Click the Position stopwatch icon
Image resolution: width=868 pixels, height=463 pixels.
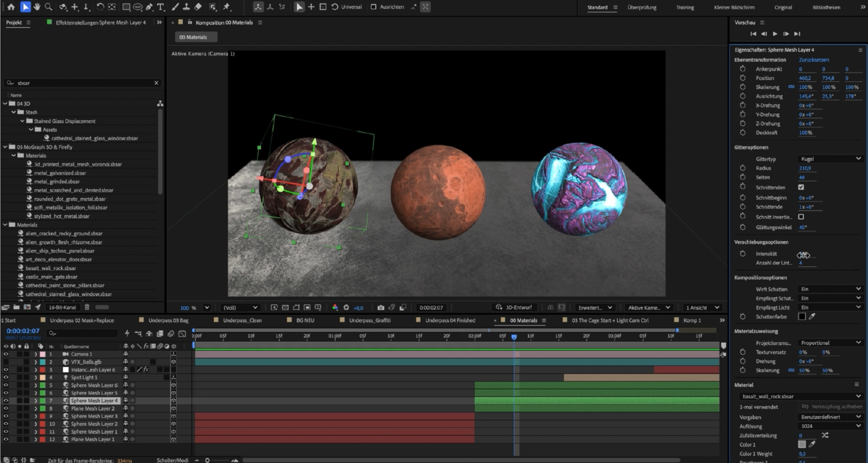click(743, 78)
